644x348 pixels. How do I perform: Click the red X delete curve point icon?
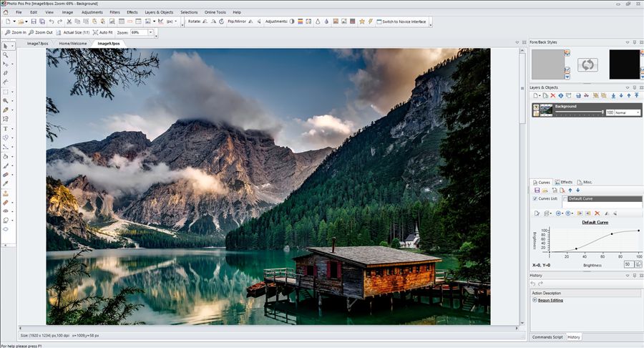597,213
